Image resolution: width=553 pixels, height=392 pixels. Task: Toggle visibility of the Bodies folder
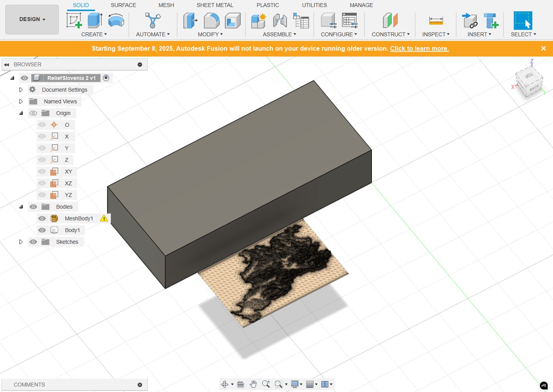click(33, 207)
